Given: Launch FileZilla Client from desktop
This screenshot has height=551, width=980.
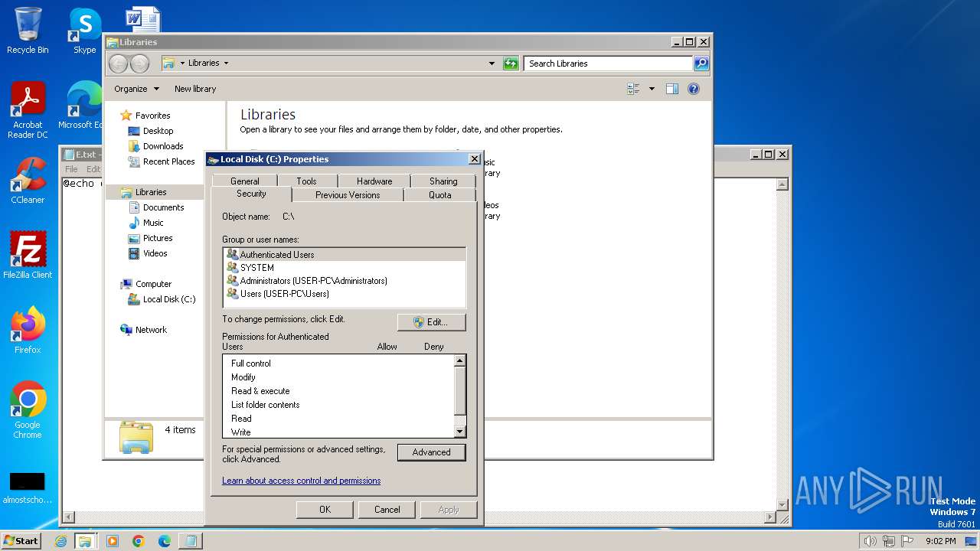Looking at the screenshot, I should [28, 256].
